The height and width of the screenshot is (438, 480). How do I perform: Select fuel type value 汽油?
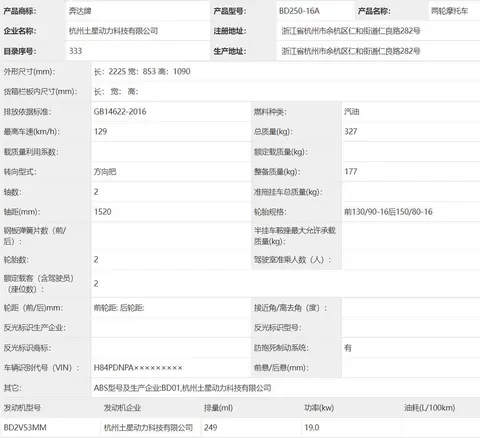(352, 111)
